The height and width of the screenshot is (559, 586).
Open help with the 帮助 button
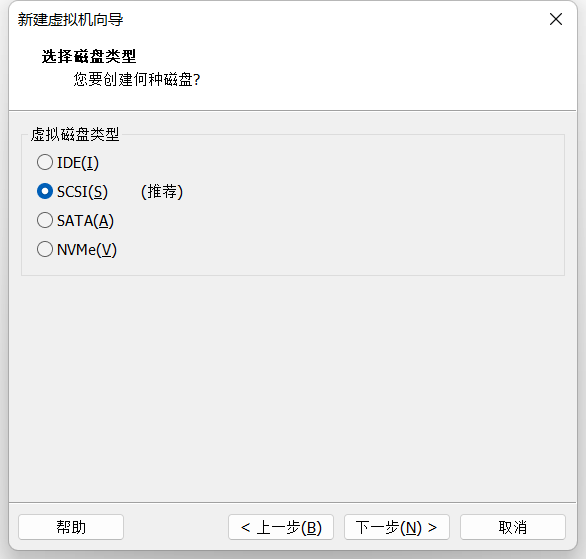coord(71,527)
